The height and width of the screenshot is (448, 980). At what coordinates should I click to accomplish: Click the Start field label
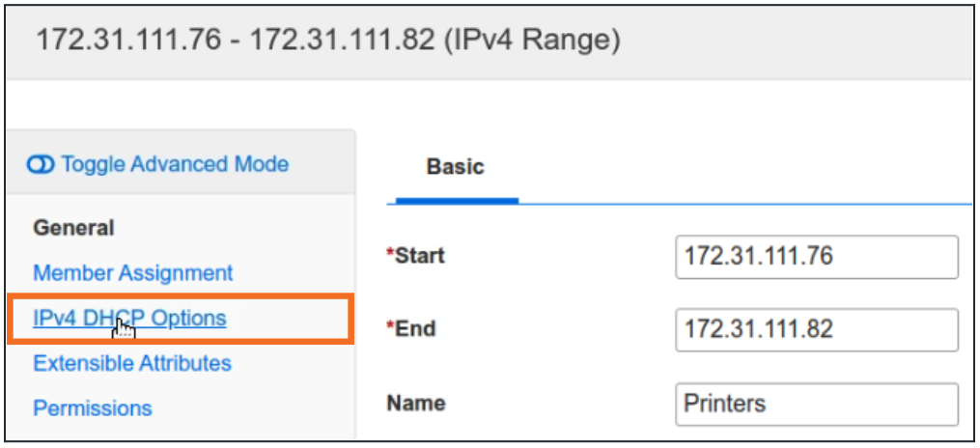(x=418, y=256)
